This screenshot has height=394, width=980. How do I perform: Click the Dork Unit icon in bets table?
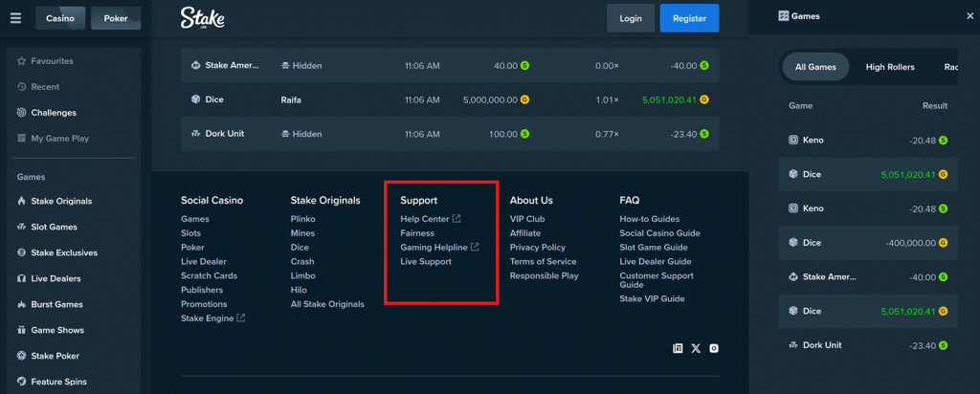tap(195, 134)
